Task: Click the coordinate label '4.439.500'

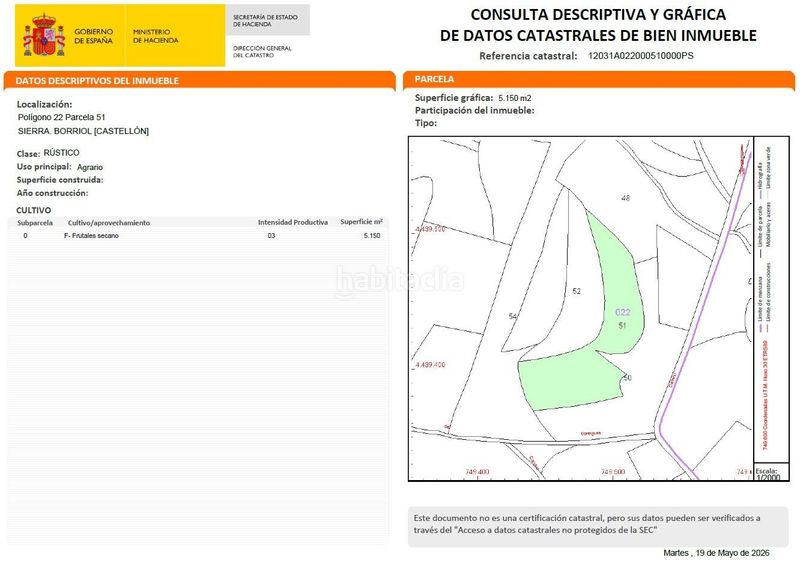Action: 430,229
